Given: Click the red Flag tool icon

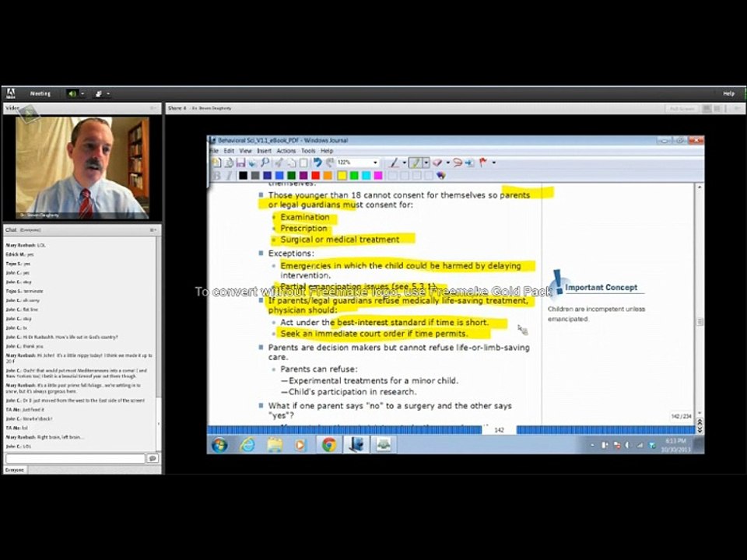Looking at the screenshot, I should tap(483, 163).
